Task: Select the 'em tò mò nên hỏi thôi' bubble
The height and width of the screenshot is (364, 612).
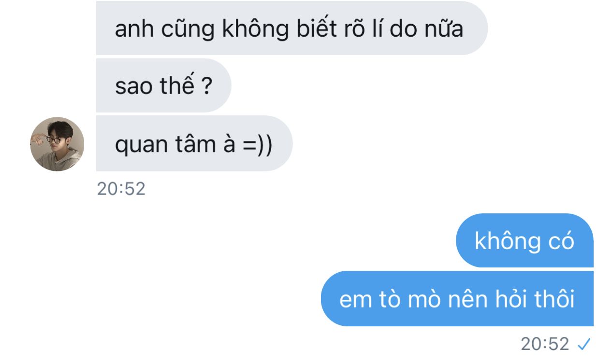Action: click(457, 298)
